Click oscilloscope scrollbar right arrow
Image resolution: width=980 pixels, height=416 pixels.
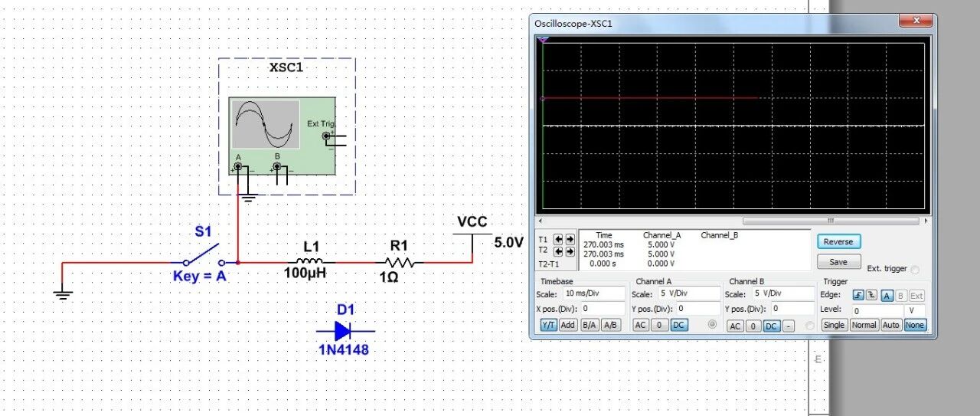[x=927, y=221]
